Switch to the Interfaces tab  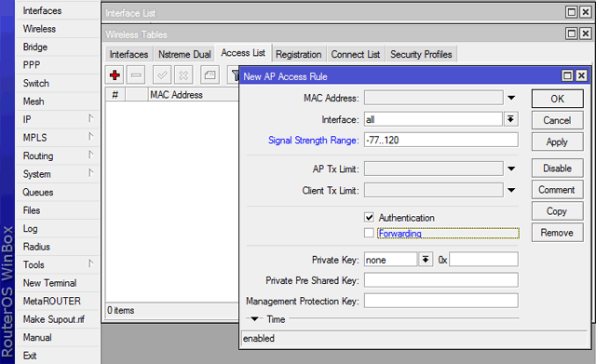(x=129, y=54)
